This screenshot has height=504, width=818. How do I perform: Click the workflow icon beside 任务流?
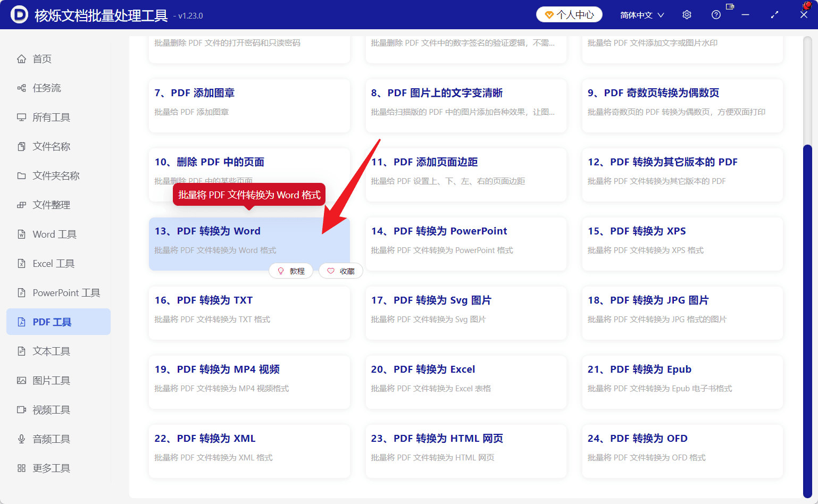[21, 88]
